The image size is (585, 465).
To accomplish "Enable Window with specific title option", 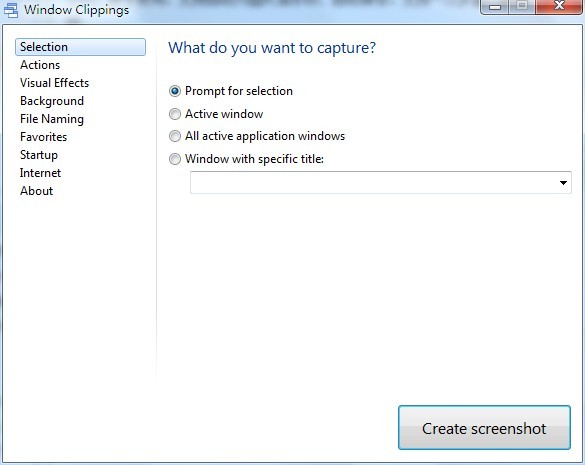I will (x=175, y=159).
